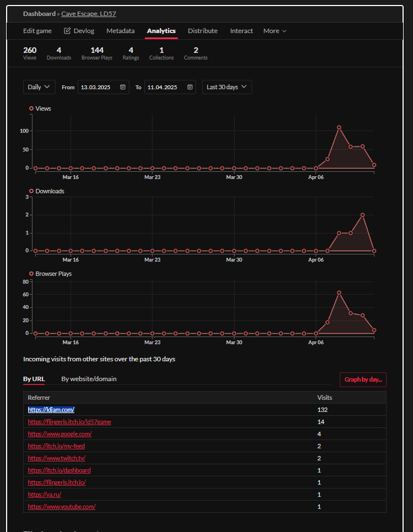
Task: Open the Cave Escape. LD57 breadcrumb link
Action: click(x=89, y=14)
